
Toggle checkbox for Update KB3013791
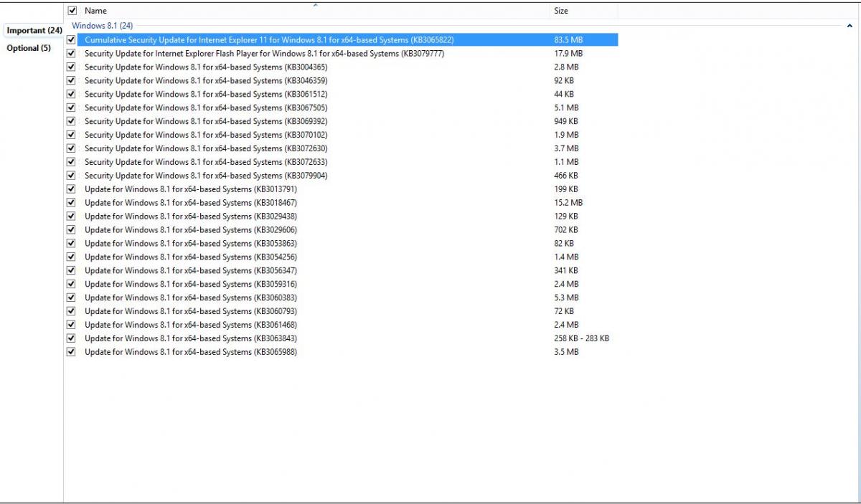pos(71,189)
